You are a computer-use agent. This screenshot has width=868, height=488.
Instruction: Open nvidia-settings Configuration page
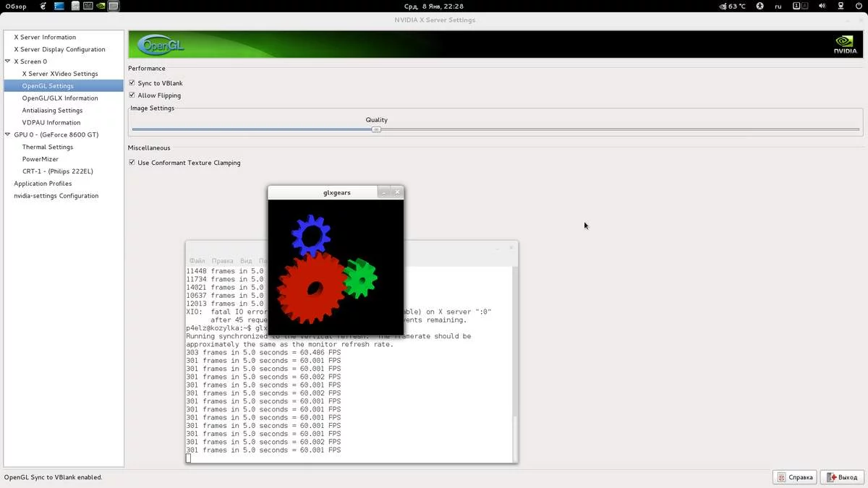click(56, 196)
